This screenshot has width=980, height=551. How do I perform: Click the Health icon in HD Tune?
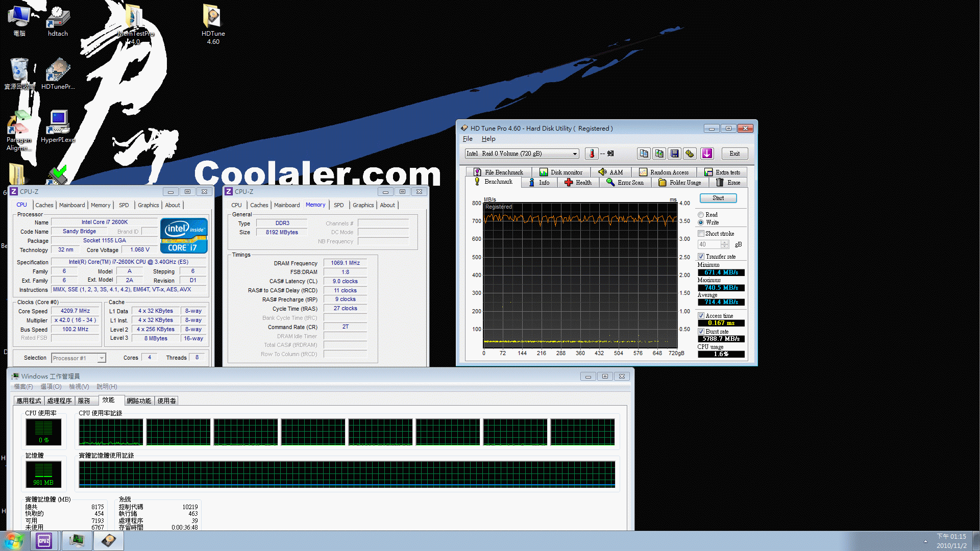point(577,182)
